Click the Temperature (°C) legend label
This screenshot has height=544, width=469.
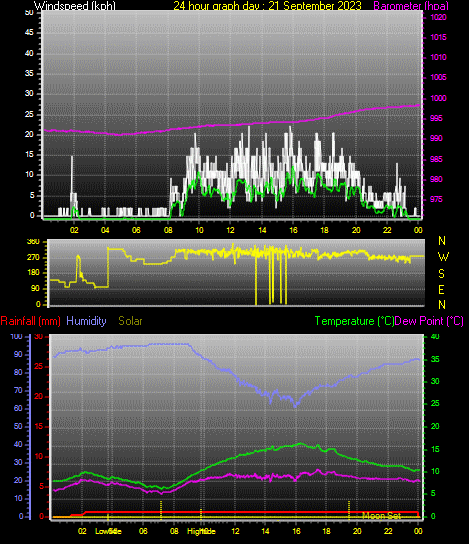[x=354, y=321]
